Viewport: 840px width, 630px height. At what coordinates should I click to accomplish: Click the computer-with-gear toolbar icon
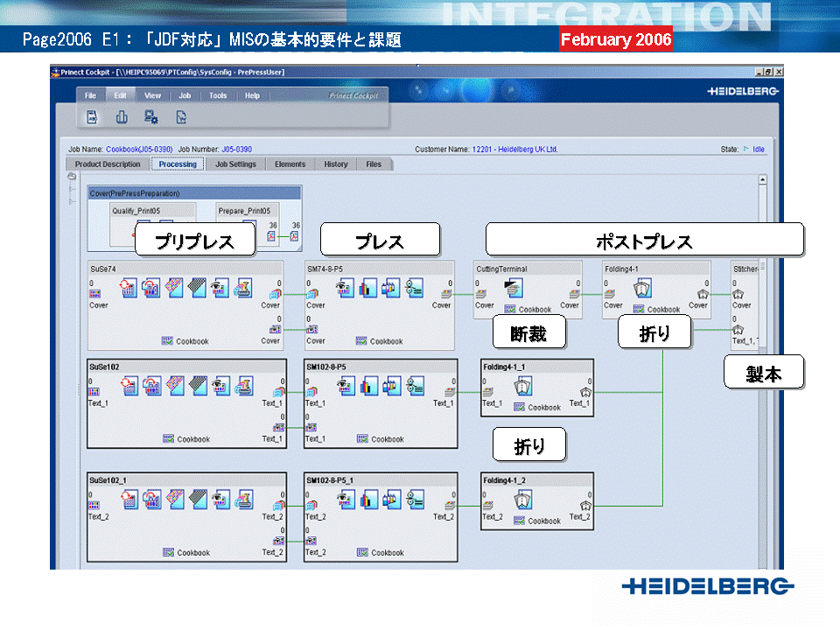tap(150, 117)
